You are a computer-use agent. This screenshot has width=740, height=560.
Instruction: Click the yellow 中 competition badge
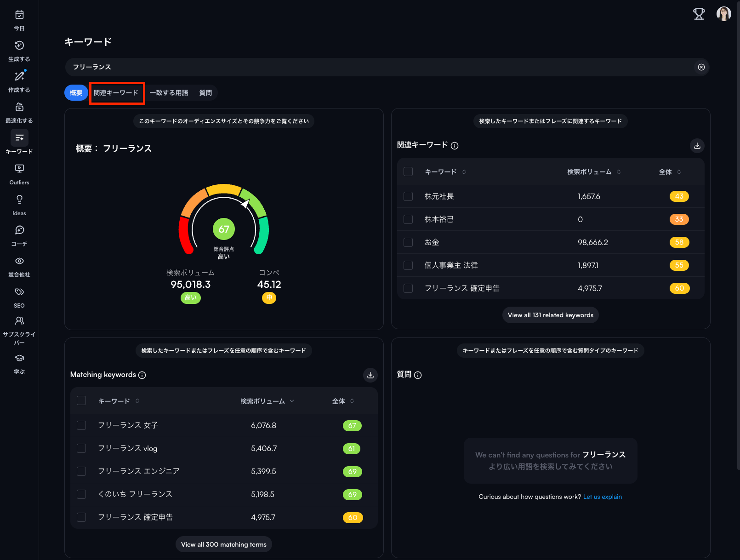click(269, 298)
